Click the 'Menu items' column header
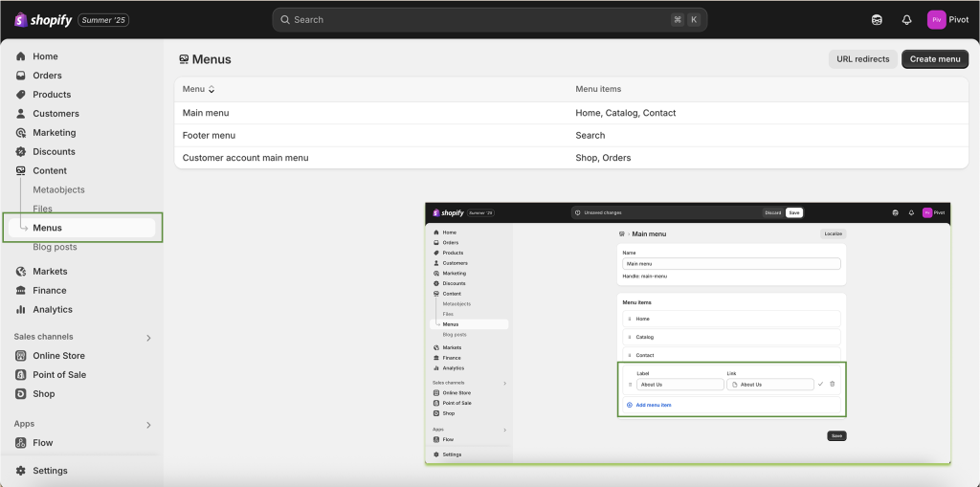 [598, 89]
